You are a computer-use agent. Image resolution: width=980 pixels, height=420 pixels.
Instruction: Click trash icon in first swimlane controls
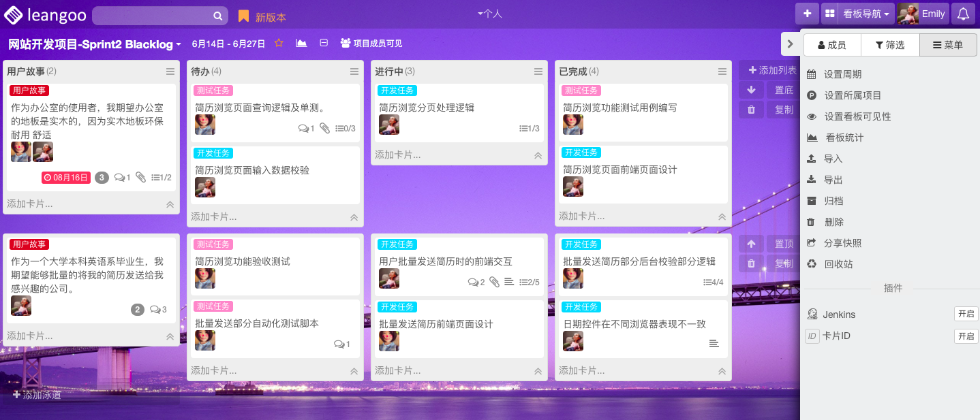coord(751,110)
